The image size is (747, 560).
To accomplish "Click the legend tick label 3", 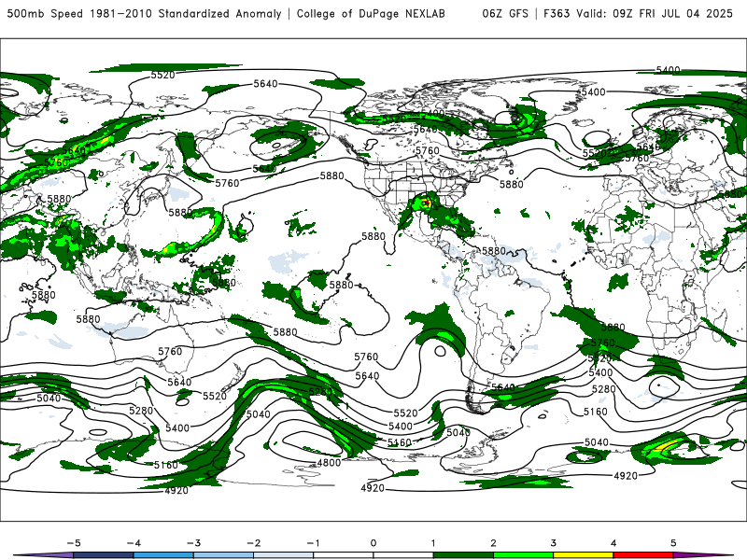I will (553, 543).
